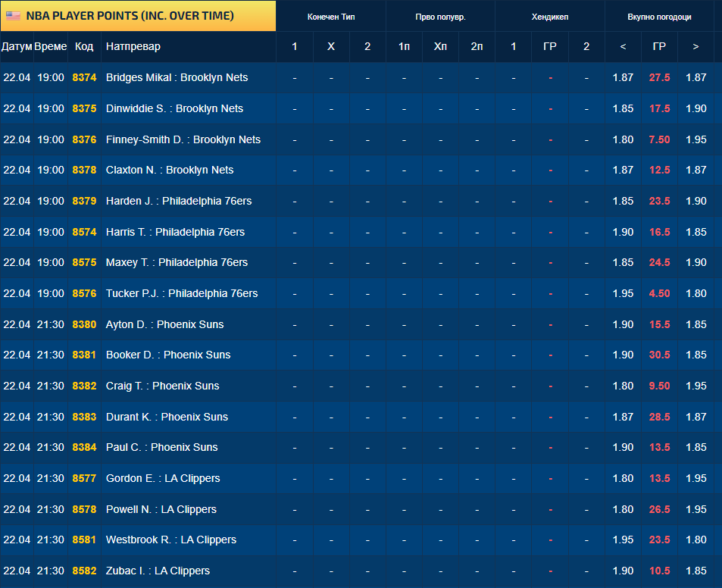This screenshot has height=588, width=722.
Task: Click 28.5 line for Durant K.
Action: click(659, 416)
